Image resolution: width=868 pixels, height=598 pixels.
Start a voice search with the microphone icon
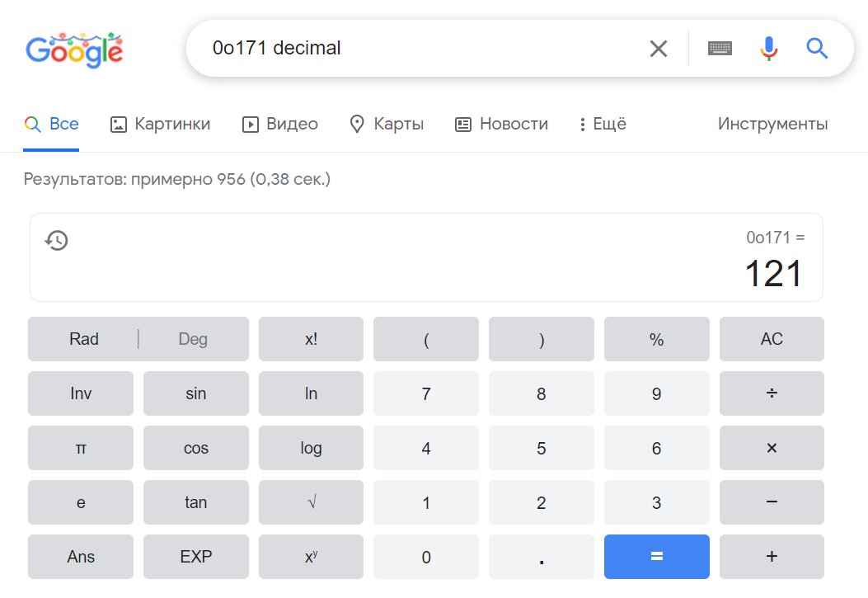(768, 48)
